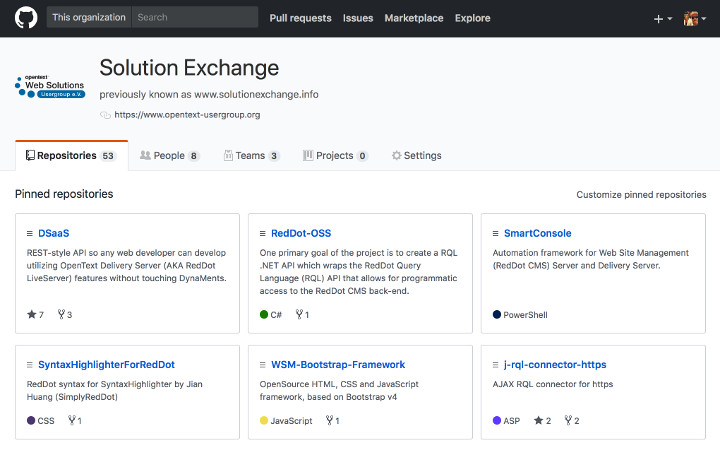Open the organization Settings tab
Viewport: 720px width, 455px height.
pos(416,156)
